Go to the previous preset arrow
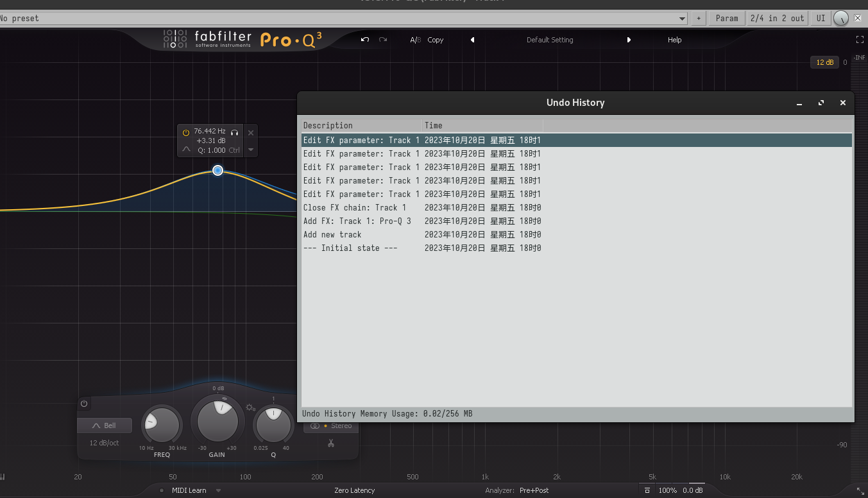The height and width of the screenshot is (498, 868). pyautogui.click(x=473, y=40)
